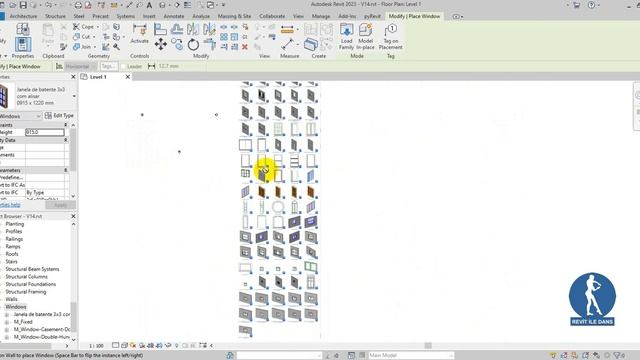Open the Annotate ribbon tab

click(x=174, y=16)
